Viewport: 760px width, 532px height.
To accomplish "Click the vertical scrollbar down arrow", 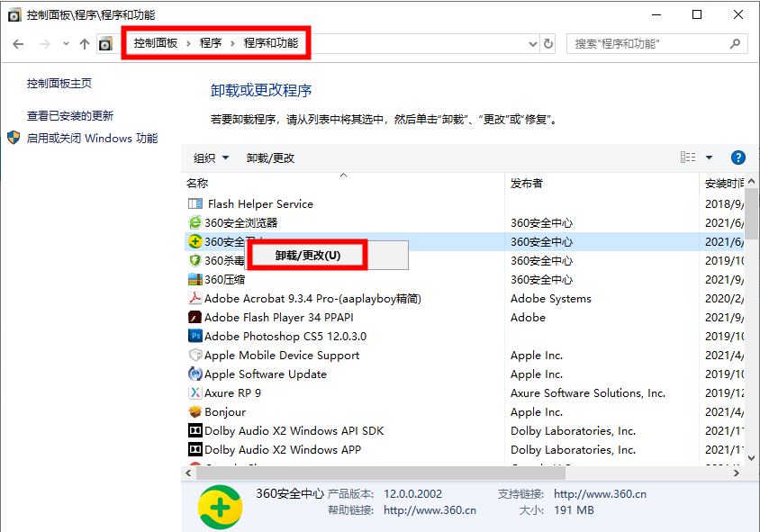I will pos(752,458).
